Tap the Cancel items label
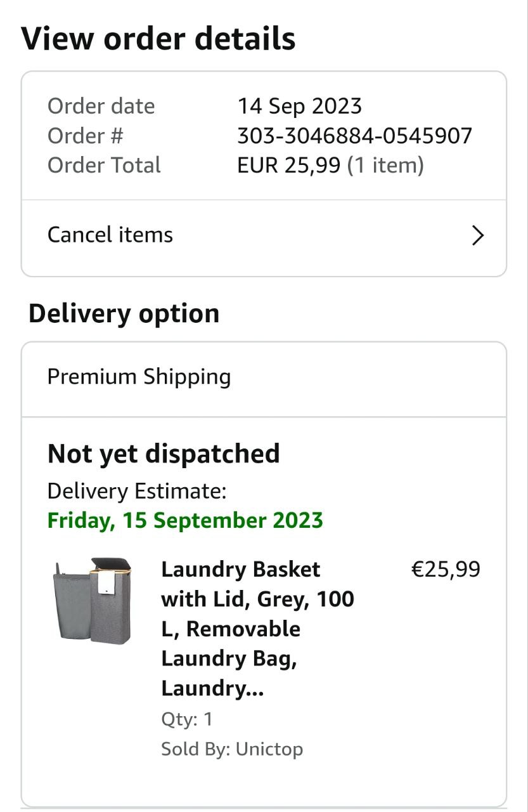This screenshot has width=528, height=812. 110,235
